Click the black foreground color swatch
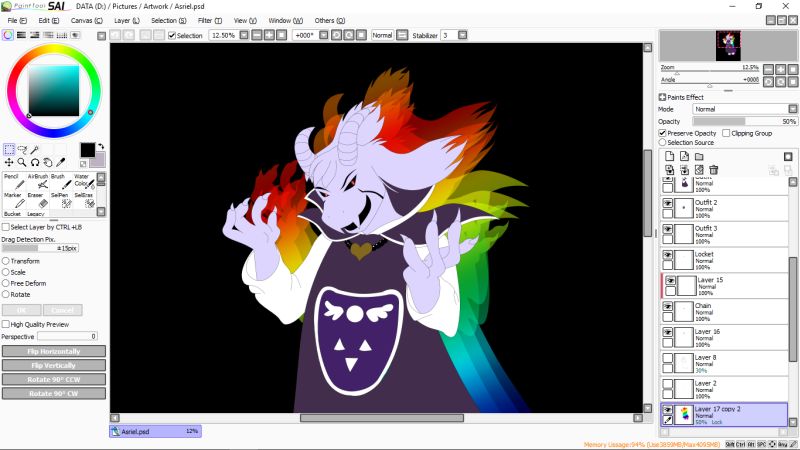This screenshot has height=450, width=800. coord(87,150)
